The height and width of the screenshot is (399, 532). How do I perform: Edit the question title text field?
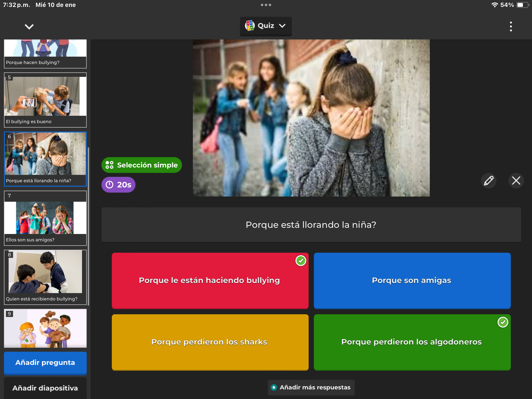[x=311, y=225]
